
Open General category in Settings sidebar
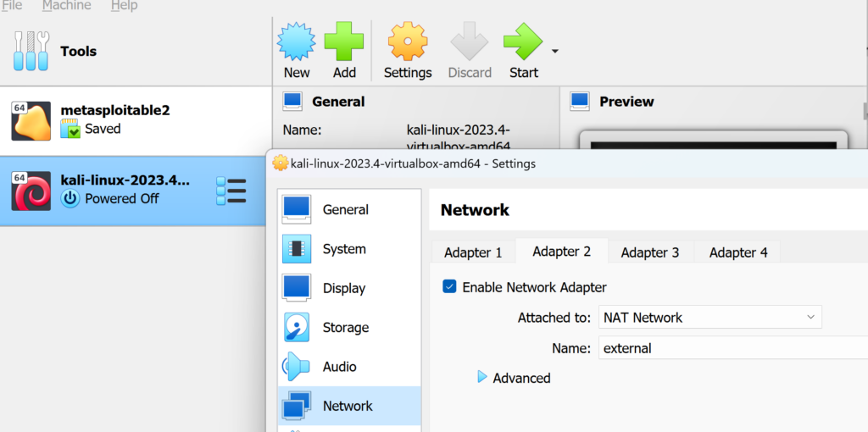click(x=349, y=209)
